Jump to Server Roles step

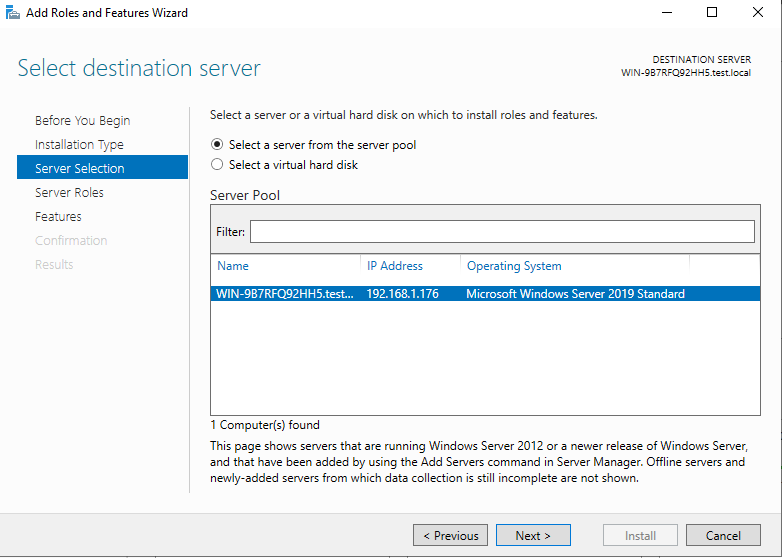69,193
